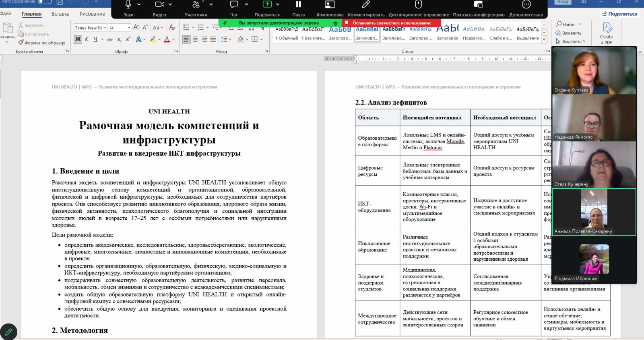Open the font size 14 dropdown
The image size is (644, 340).
(129, 28)
